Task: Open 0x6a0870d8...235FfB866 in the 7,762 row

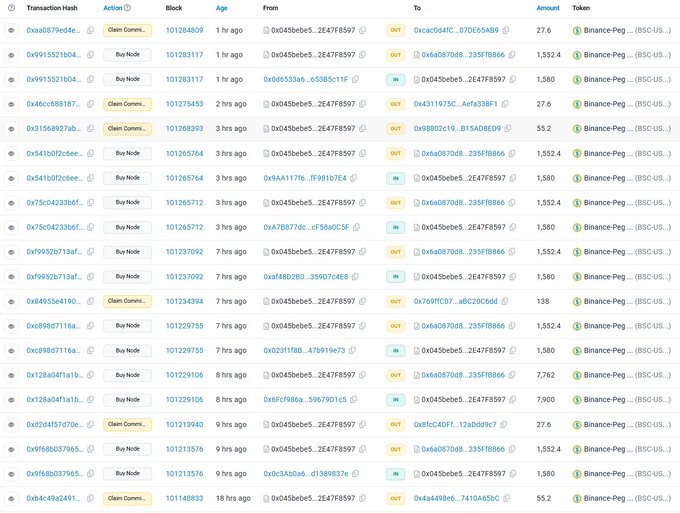Action: point(463,375)
